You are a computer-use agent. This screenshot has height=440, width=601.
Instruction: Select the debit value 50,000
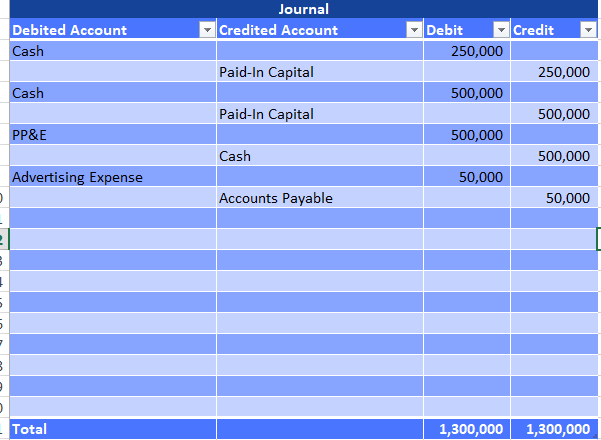466,177
